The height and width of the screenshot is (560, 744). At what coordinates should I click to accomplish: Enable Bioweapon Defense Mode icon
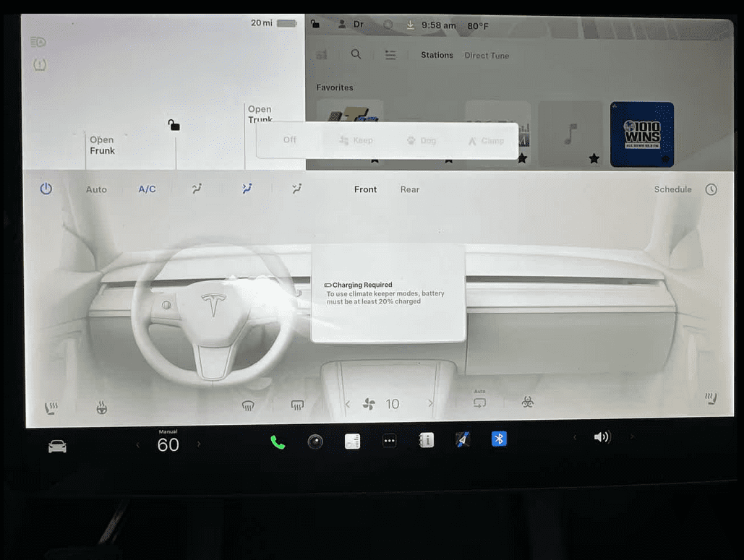pos(528,402)
